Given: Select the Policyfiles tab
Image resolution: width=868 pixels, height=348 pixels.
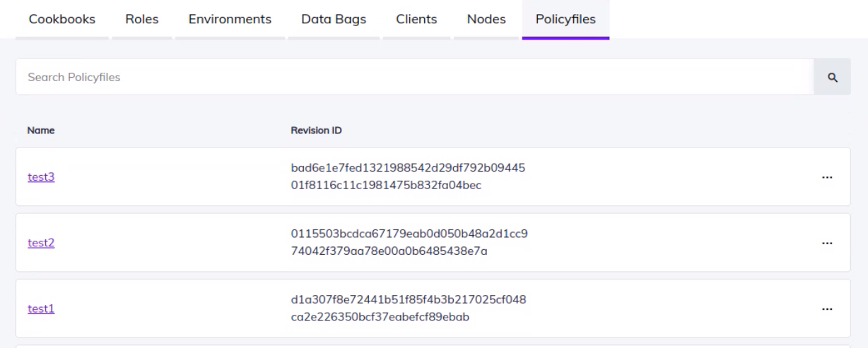Looking at the screenshot, I should (x=565, y=19).
